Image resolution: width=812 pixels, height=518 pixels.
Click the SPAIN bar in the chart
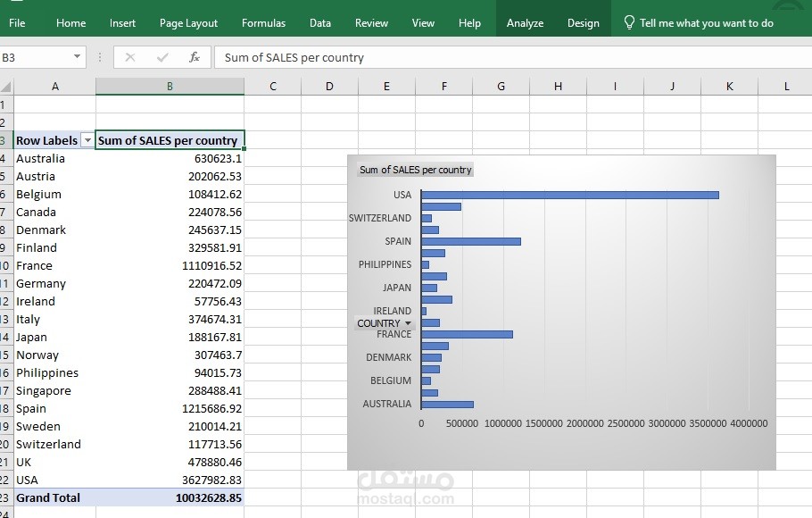point(471,241)
